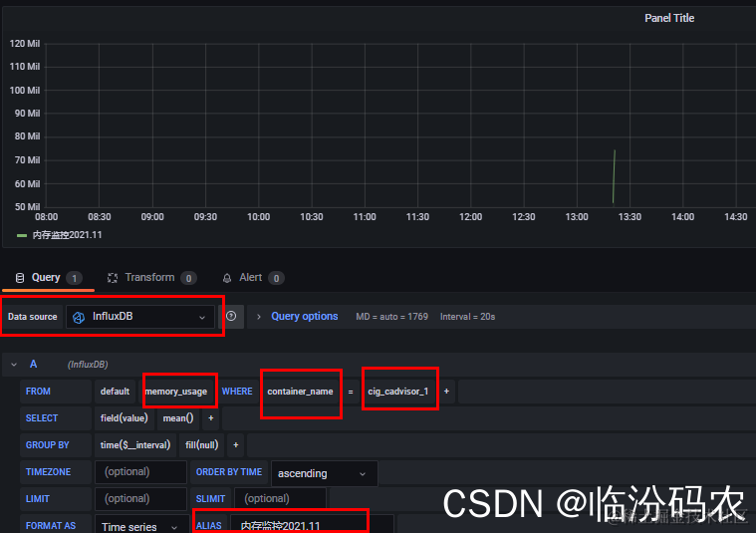Click the green data line on graph

pos(614,176)
